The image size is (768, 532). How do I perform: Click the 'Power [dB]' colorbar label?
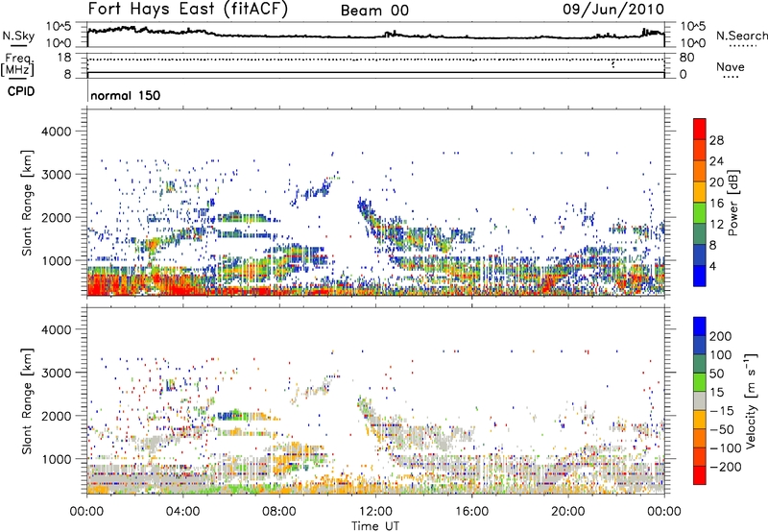click(732, 203)
